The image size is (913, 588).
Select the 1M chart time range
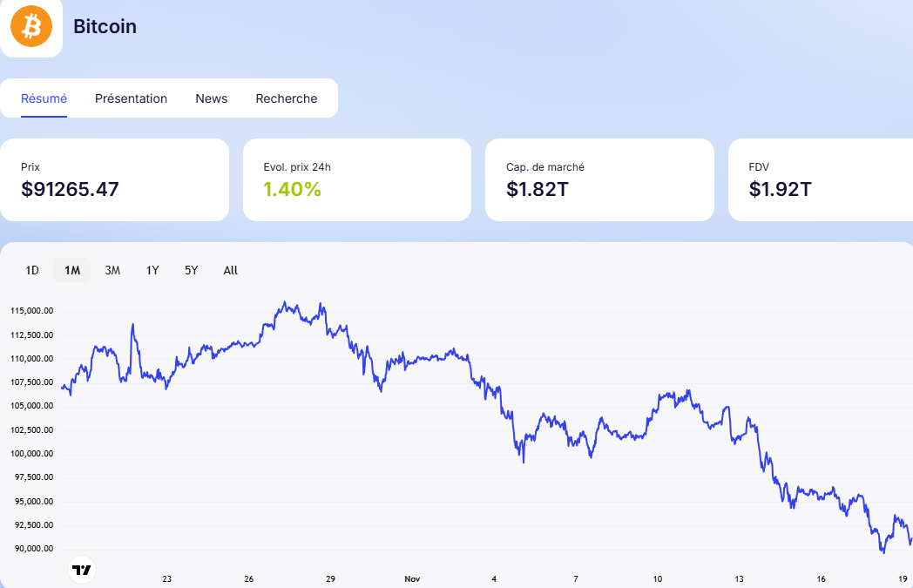tap(72, 270)
